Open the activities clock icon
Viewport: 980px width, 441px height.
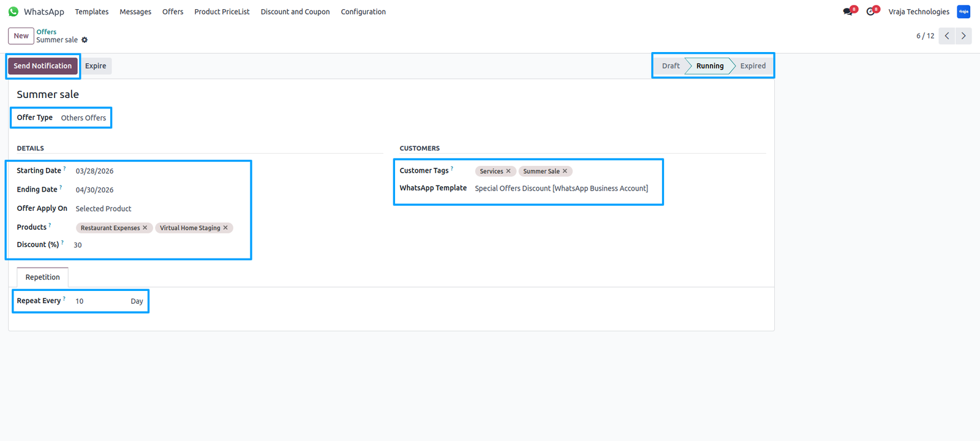coord(872,12)
